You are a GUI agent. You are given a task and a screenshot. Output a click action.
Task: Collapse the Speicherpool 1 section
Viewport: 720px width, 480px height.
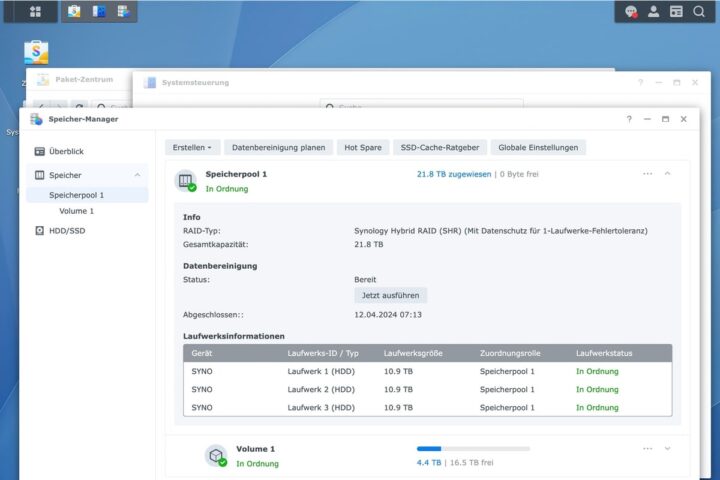click(668, 174)
